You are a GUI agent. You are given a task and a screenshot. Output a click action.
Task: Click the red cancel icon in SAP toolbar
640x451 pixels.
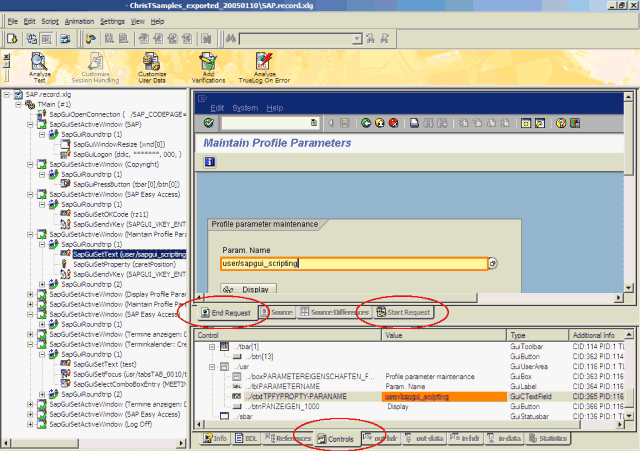click(395, 123)
